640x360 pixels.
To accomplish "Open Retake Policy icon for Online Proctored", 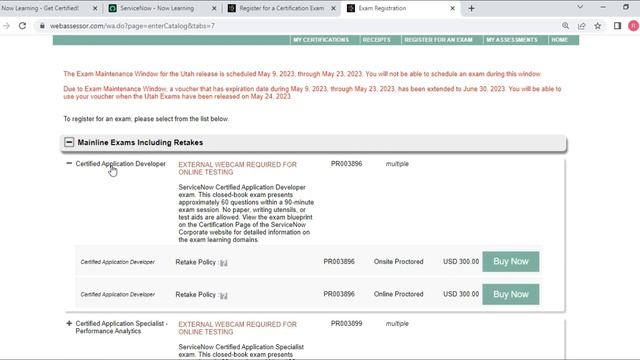I will [224, 296].
